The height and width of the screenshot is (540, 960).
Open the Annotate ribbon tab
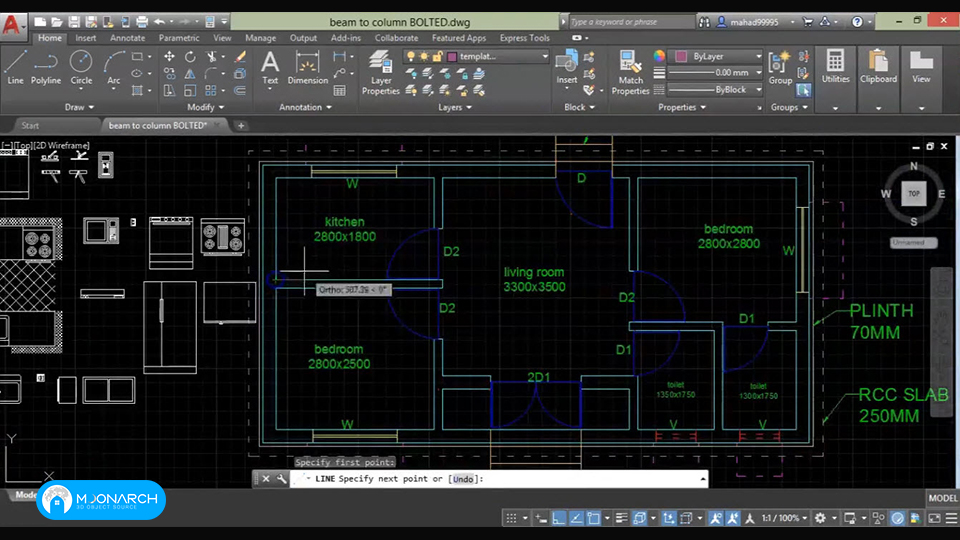coord(127,38)
